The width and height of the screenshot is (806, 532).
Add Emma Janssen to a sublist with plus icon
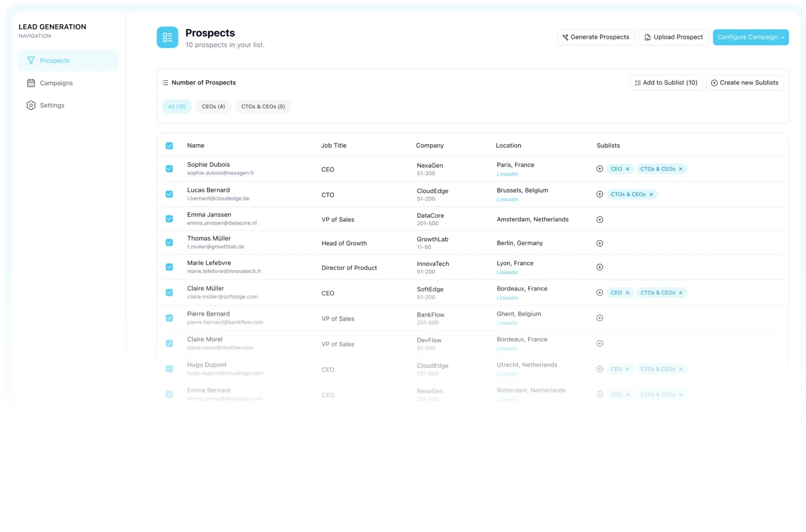(599, 220)
